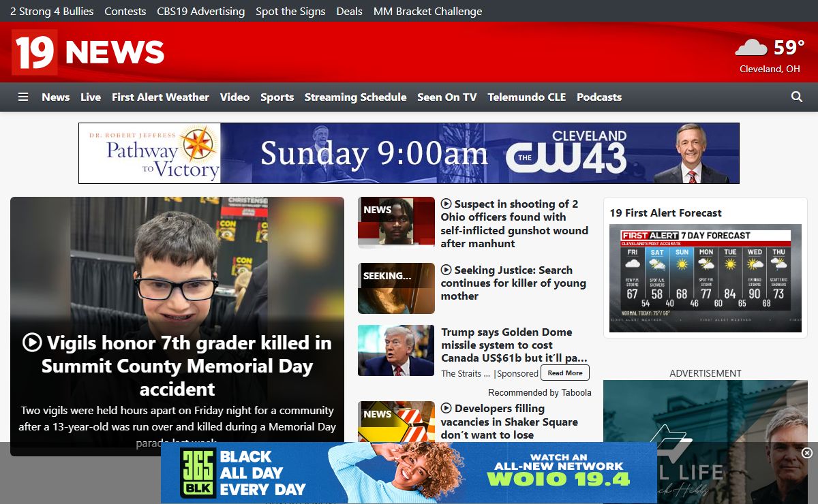
Task: Click the 365 BLK WOIO 19.4 banner
Action: 409,473
